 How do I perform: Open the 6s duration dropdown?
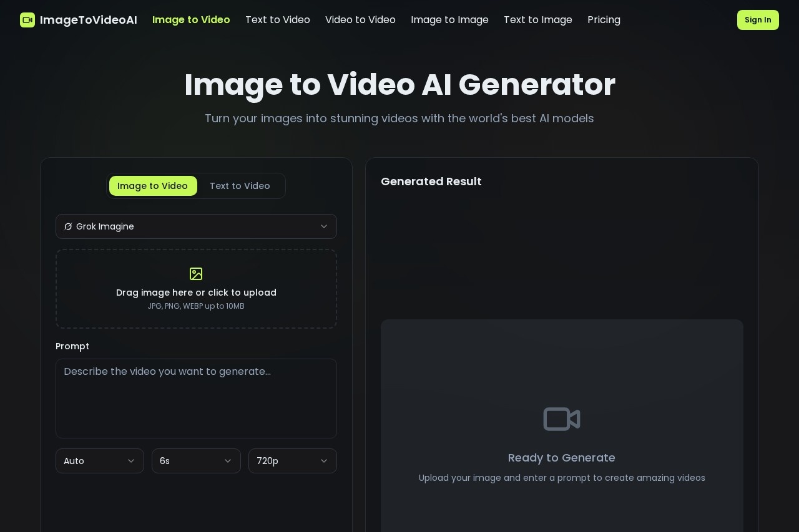[x=196, y=461]
